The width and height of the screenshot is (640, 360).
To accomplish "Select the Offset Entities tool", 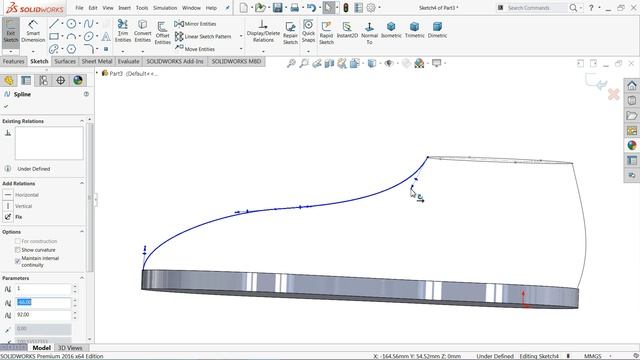I will 162,33.
